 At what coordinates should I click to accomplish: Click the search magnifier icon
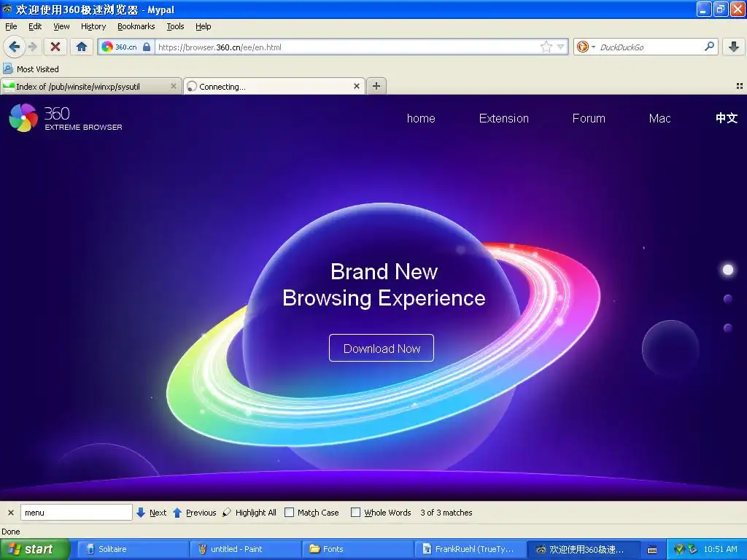[x=709, y=47]
